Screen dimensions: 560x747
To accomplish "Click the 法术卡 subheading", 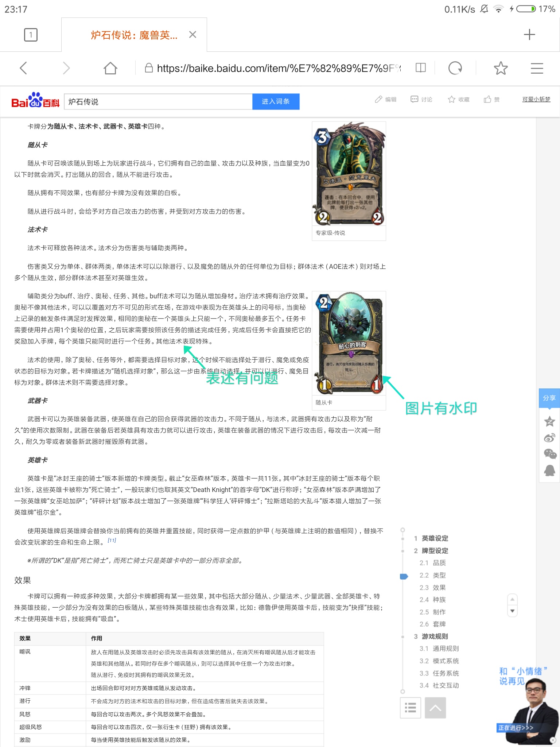I will click(x=38, y=229).
